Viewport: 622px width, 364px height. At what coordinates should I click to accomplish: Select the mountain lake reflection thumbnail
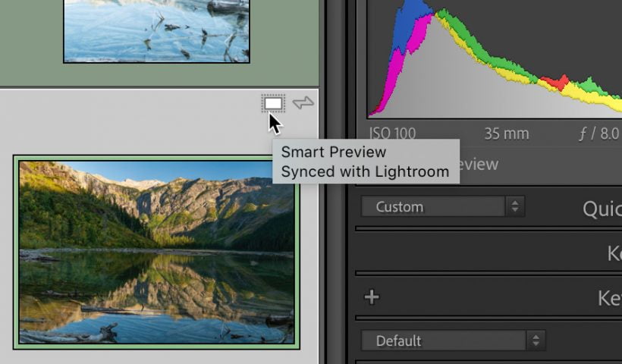point(156,252)
